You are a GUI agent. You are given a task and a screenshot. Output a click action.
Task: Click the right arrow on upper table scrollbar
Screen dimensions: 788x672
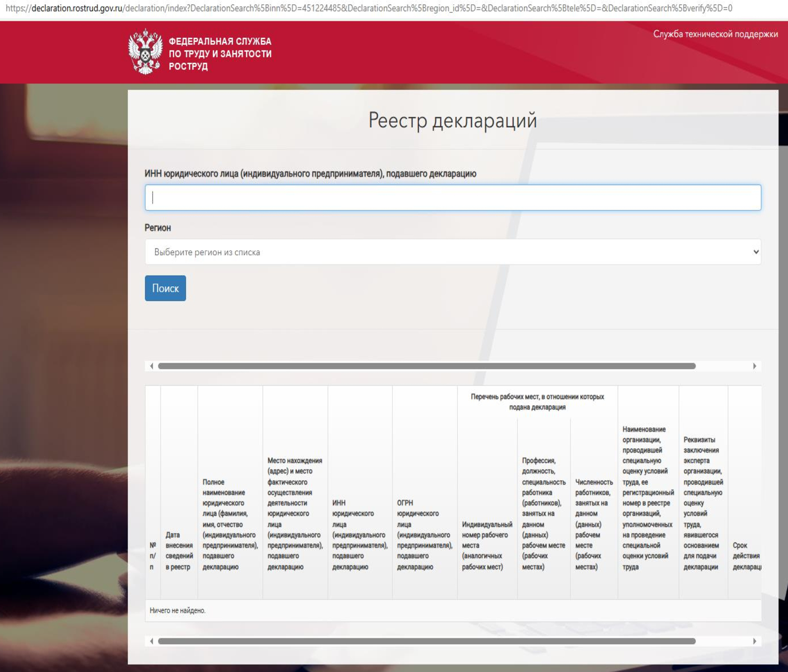[755, 366]
